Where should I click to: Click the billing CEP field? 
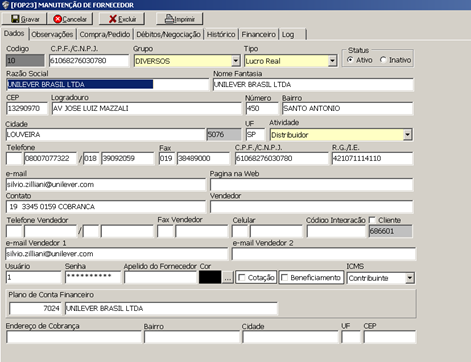click(390, 337)
